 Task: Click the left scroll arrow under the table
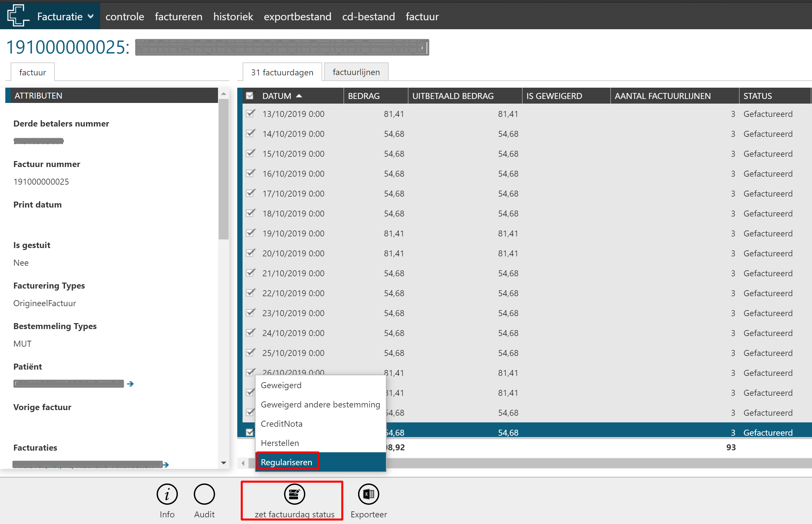tap(243, 463)
